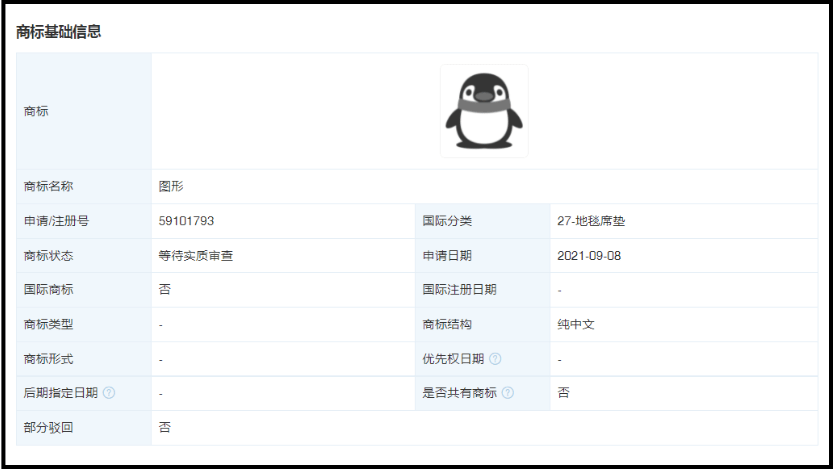Click the 等待实质审查 trademark status
The width and height of the screenshot is (833, 470).
coord(196,256)
